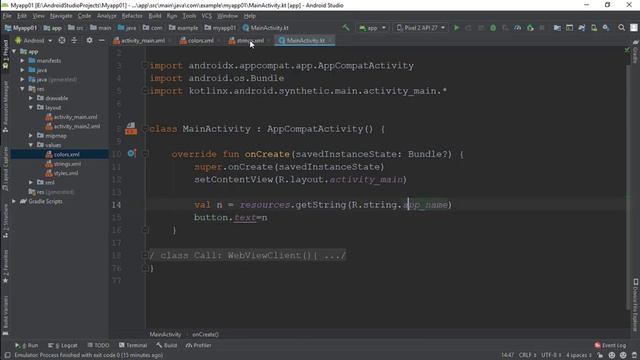
Task: Click onCreate() in the editor breadcrumb
Action: (205, 334)
